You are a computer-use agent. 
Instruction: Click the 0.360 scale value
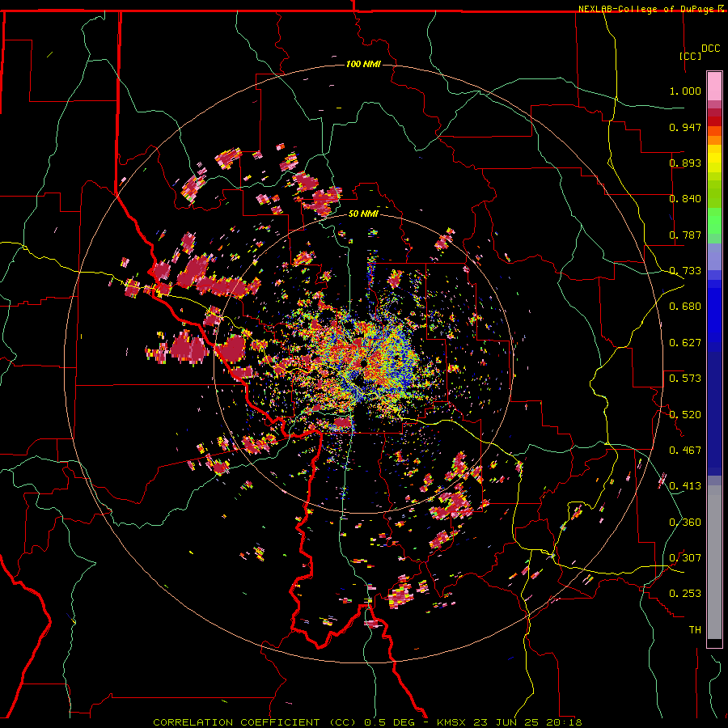click(x=685, y=523)
